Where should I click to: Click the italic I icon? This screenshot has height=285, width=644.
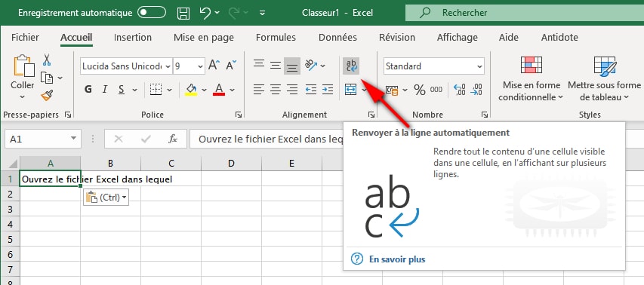click(x=105, y=90)
